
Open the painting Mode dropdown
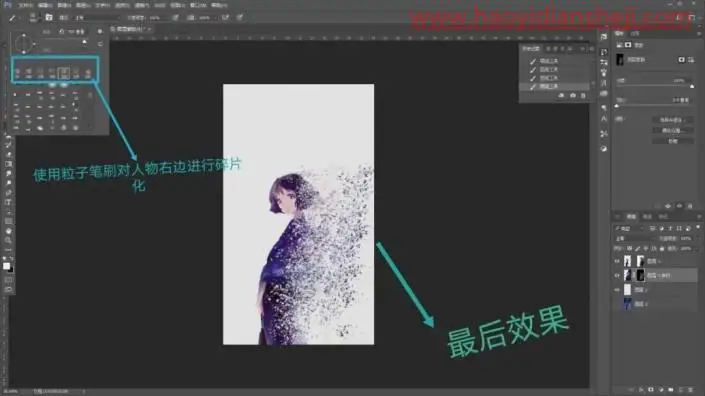(97, 18)
